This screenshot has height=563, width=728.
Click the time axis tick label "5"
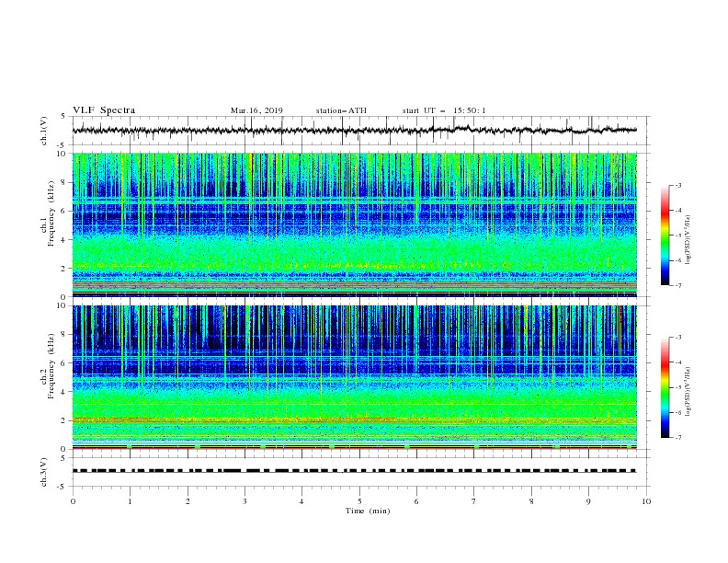pyautogui.click(x=359, y=501)
